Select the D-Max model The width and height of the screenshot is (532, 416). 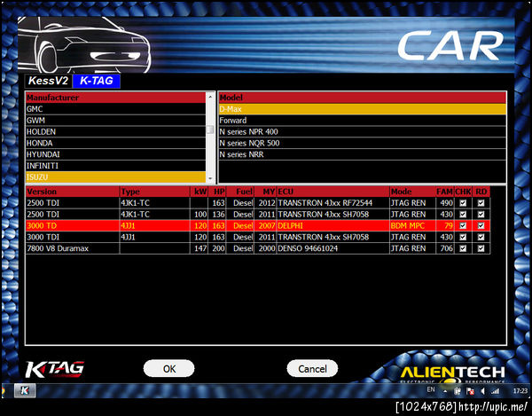coord(363,109)
